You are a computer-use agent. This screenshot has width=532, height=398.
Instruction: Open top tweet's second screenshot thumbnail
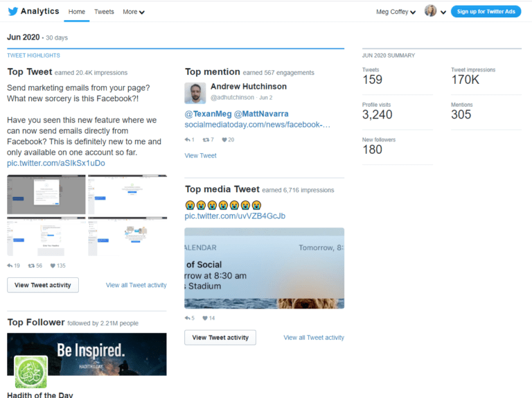point(127,195)
